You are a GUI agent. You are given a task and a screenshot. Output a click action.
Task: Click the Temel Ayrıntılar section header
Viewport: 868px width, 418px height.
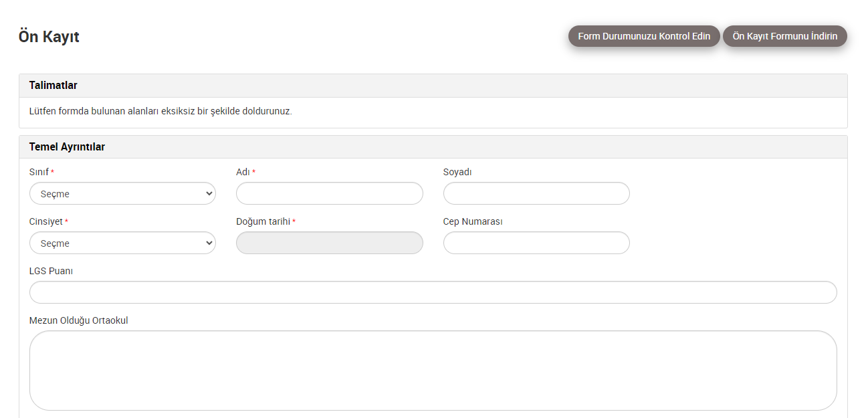click(67, 147)
